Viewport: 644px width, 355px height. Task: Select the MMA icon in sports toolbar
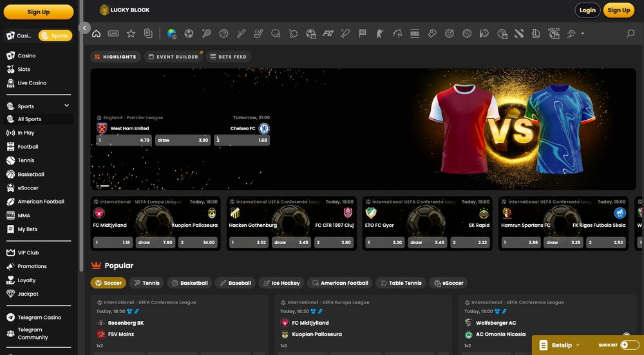pos(415,34)
